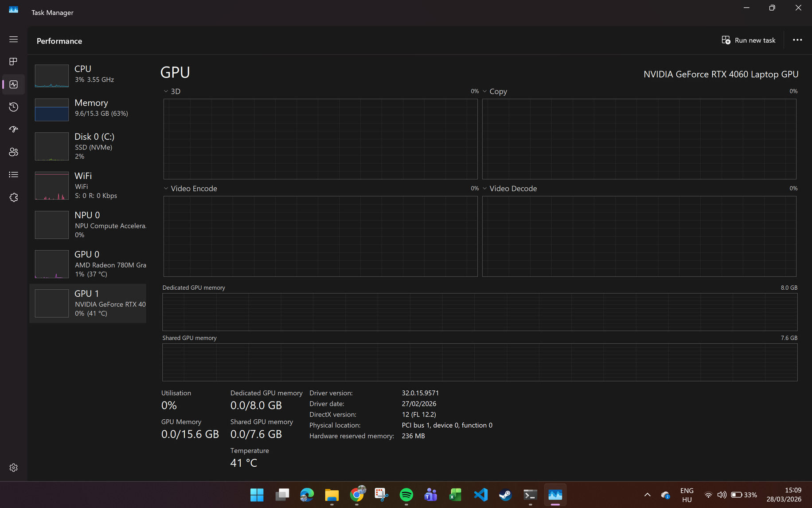Open File Explorer from taskbar
812x508 pixels.
[x=332, y=495]
